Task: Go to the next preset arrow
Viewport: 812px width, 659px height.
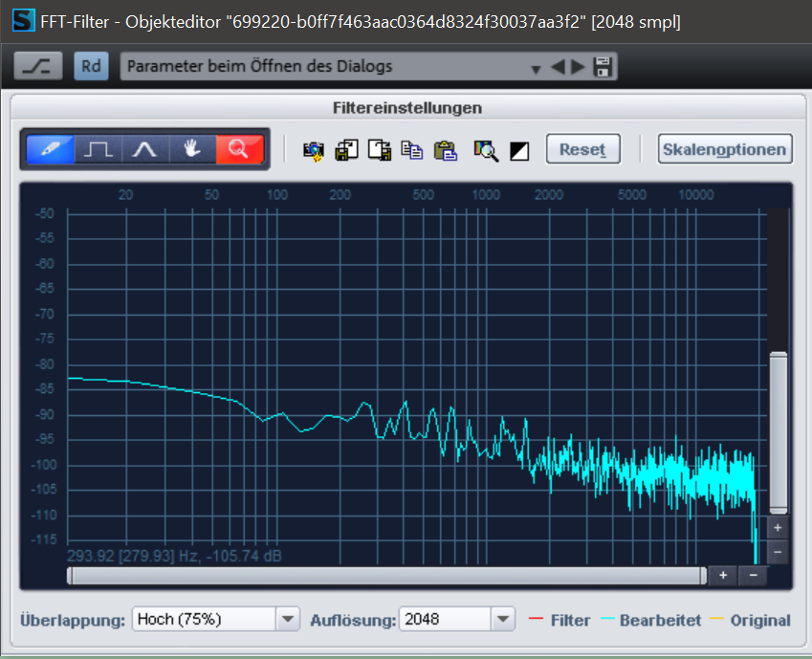Action: (x=578, y=66)
